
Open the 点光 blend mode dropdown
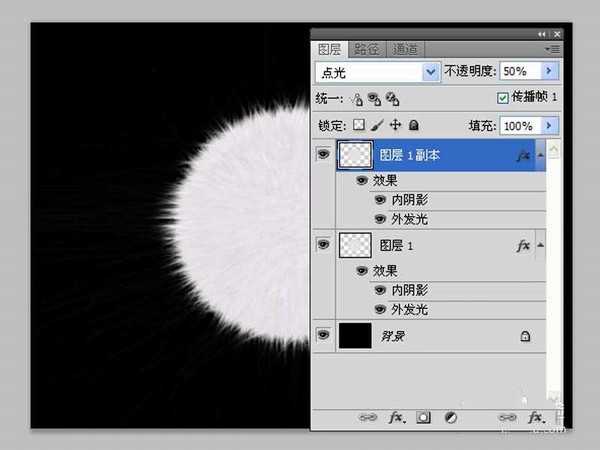tap(431, 71)
